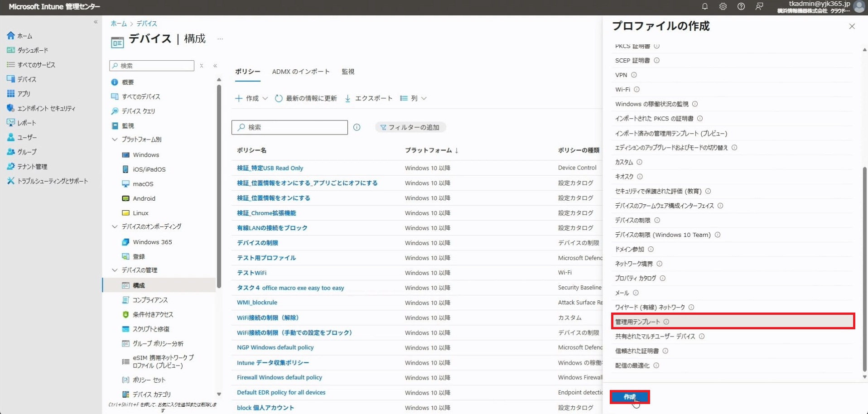This screenshot has width=868, height=414.
Task: Click the info icon next to policy search
Action: (357, 127)
